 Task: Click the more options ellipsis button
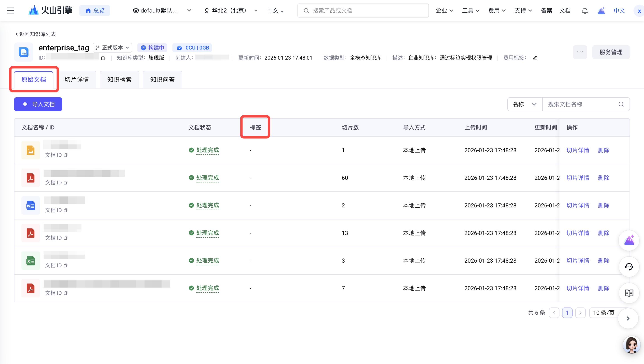pos(580,52)
